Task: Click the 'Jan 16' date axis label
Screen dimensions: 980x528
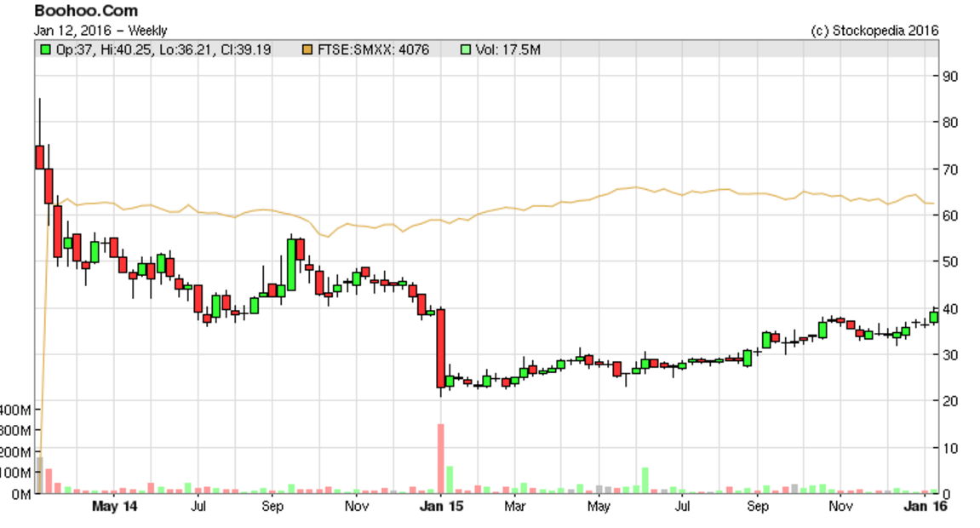Action: pyautogui.click(x=925, y=506)
